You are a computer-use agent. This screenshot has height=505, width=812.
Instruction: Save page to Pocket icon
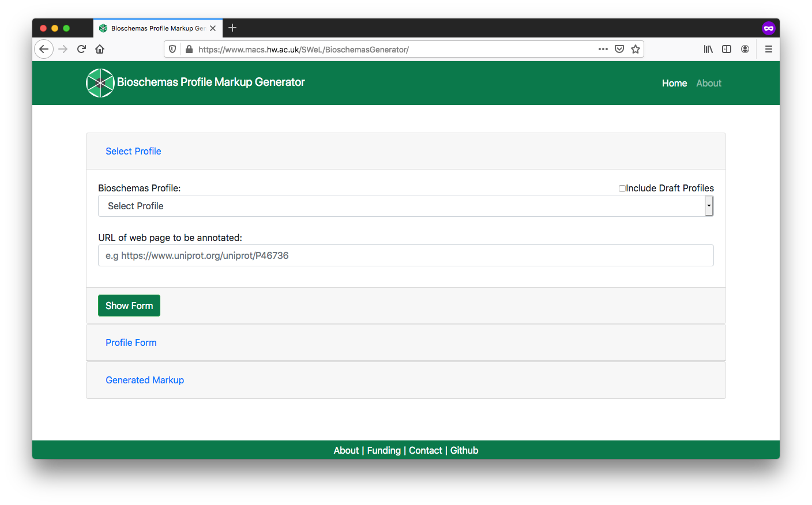(x=619, y=49)
